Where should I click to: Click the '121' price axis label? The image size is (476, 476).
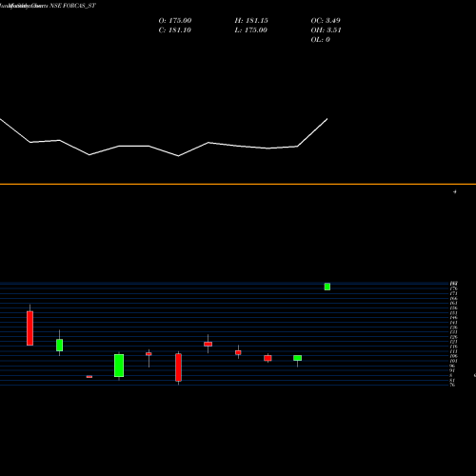[x=453, y=342]
